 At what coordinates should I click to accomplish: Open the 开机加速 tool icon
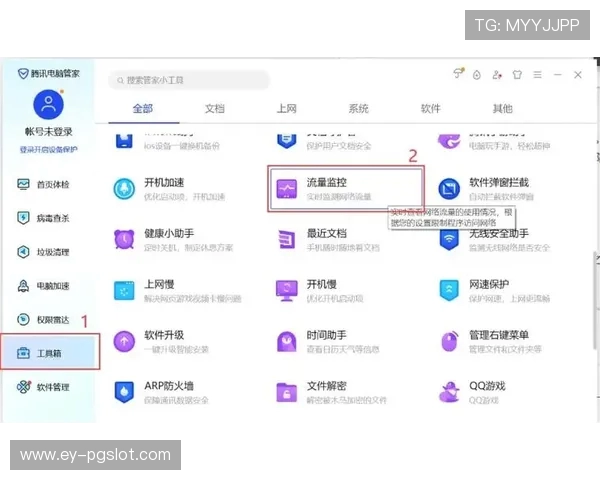tap(124, 189)
